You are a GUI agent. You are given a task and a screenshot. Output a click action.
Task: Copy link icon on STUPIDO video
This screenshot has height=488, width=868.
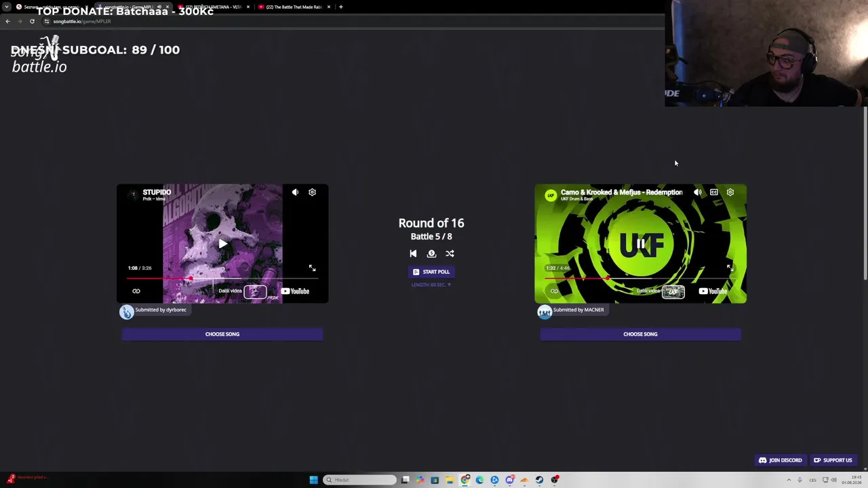click(x=136, y=291)
